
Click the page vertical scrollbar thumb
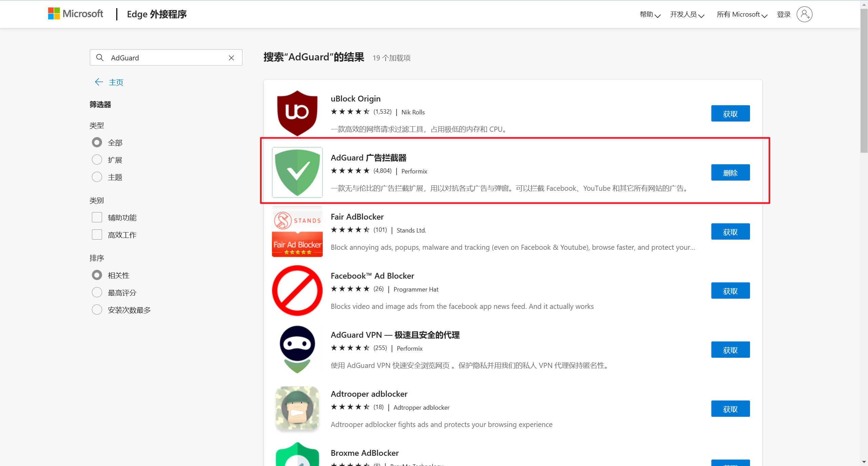pos(864,81)
